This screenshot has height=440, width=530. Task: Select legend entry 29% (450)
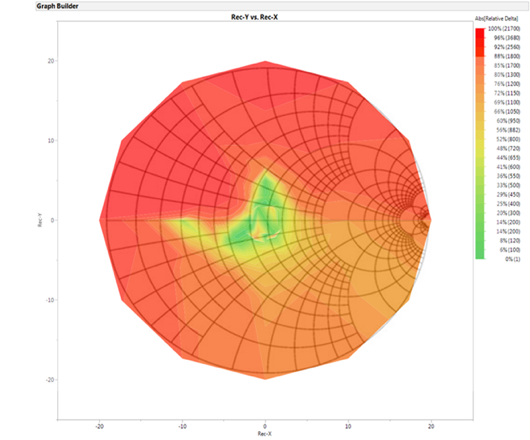click(x=508, y=195)
